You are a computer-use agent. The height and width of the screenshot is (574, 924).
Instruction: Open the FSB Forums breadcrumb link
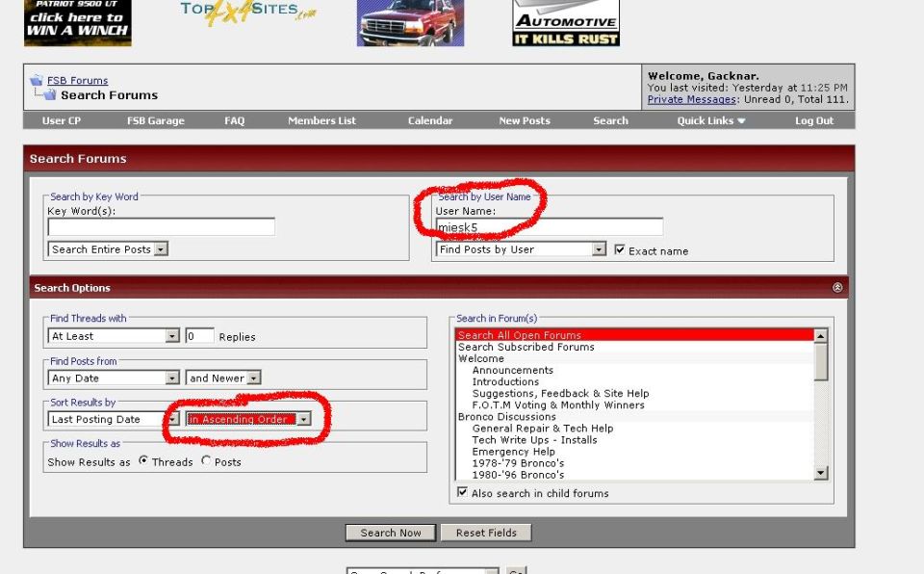tap(77, 80)
